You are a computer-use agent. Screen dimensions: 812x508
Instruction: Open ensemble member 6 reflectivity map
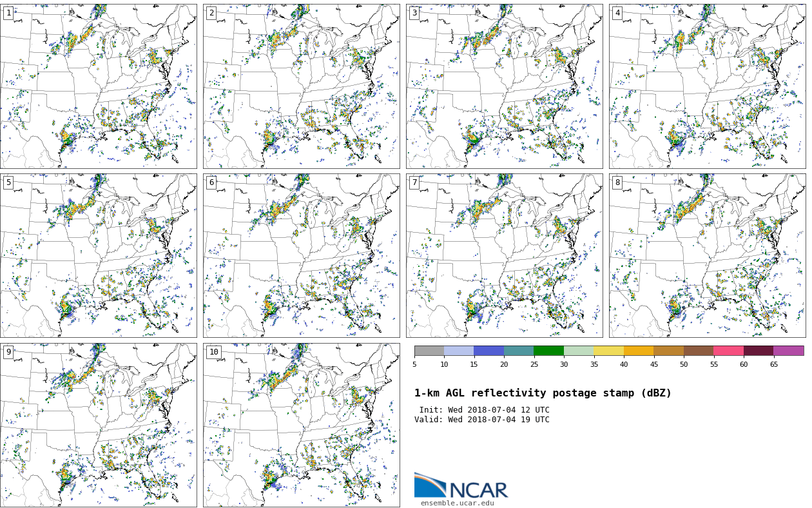pyautogui.click(x=301, y=255)
